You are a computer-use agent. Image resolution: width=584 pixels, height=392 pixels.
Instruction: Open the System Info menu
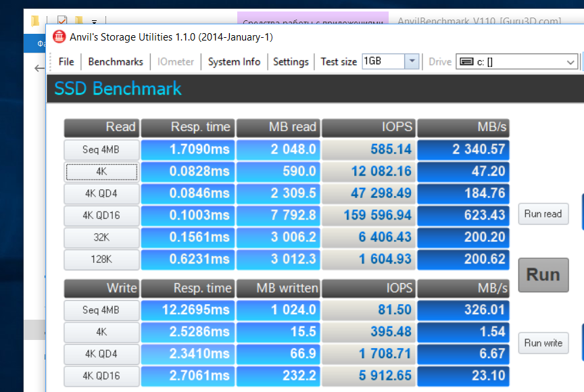click(x=234, y=62)
